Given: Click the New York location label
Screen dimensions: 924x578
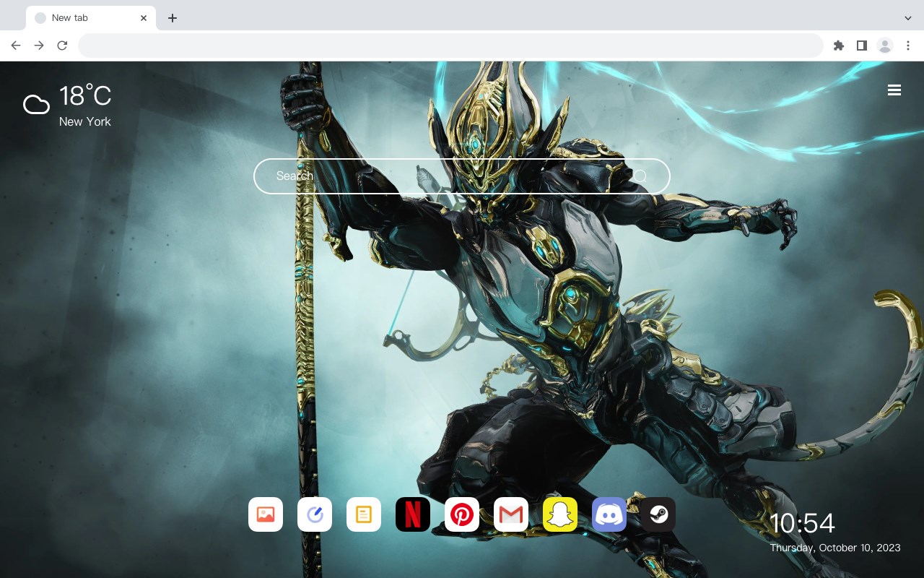Looking at the screenshot, I should pos(85,121).
